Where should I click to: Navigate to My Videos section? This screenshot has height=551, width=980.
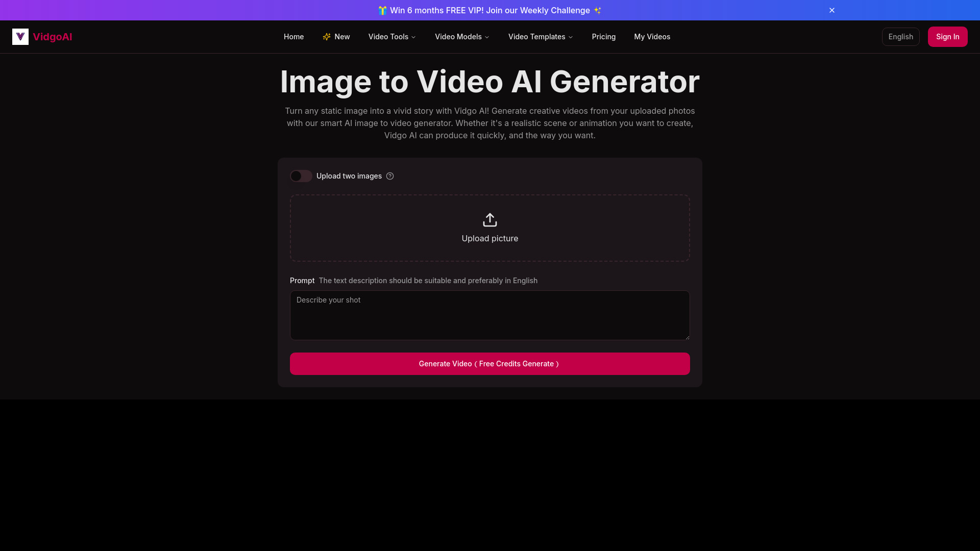pos(651,36)
